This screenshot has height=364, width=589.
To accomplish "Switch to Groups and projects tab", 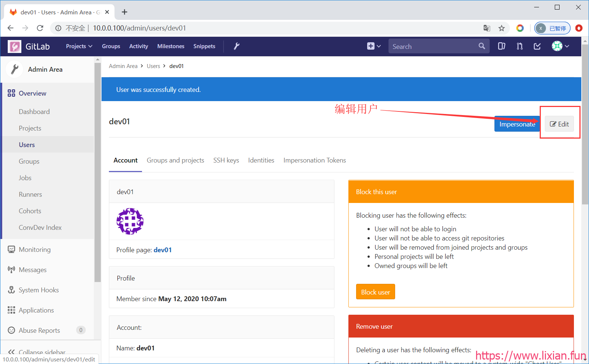I will point(175,161).
